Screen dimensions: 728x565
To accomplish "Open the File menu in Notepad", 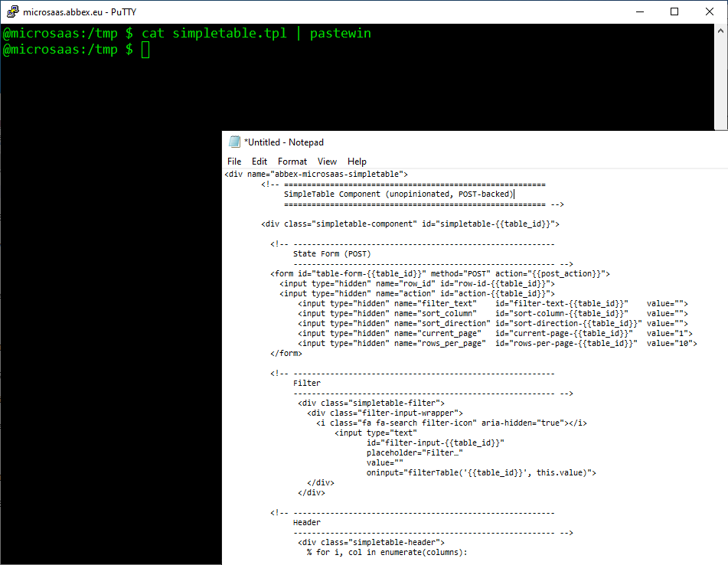I will coord(234,162).
